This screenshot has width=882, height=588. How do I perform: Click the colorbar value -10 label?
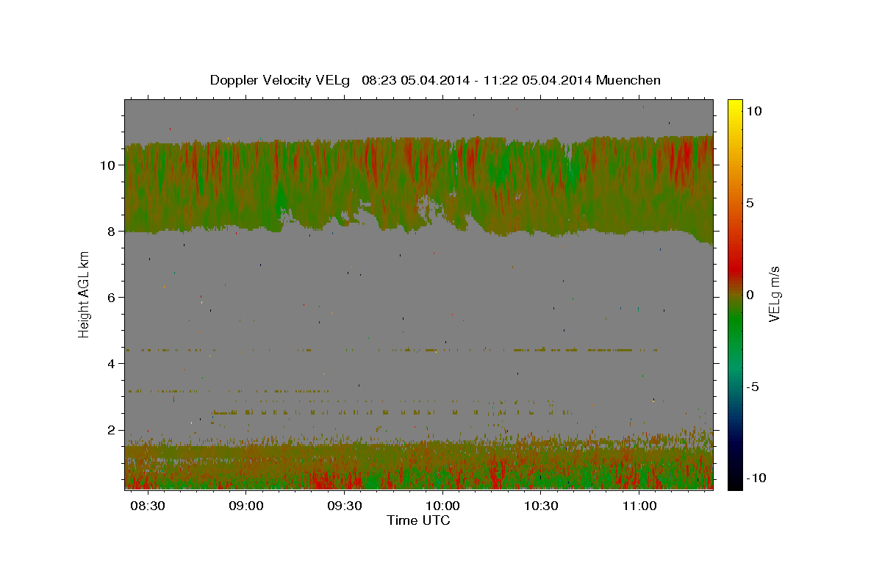756,478
